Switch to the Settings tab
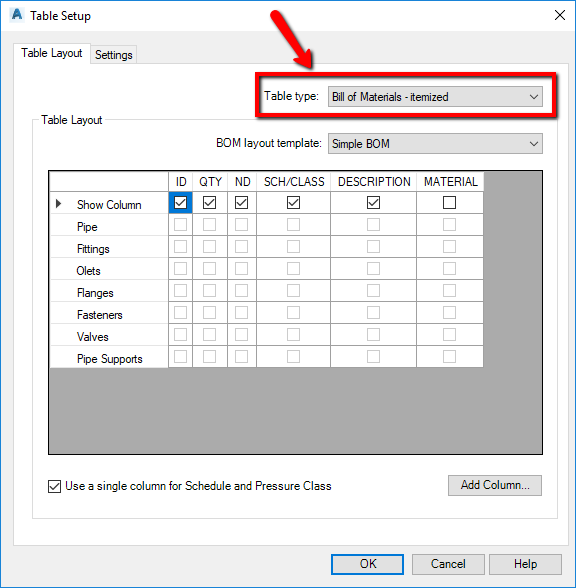 tap(114, 55)
